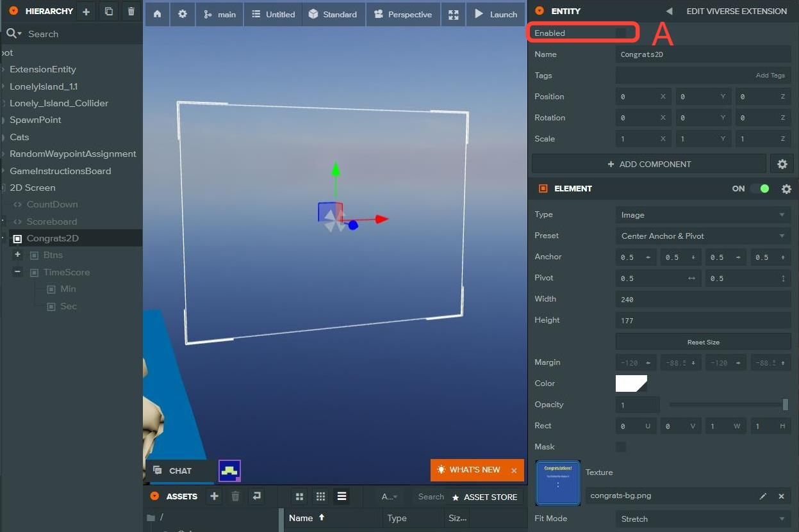Edit the congrats-bg.png texture pencil icon

tap(762, 496)
